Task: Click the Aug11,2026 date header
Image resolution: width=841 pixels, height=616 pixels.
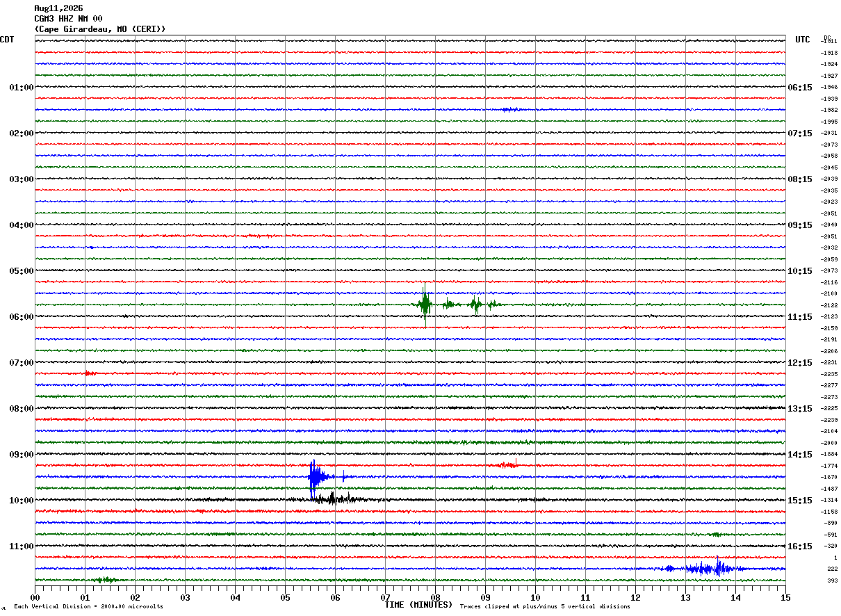Action: (58, 8)
